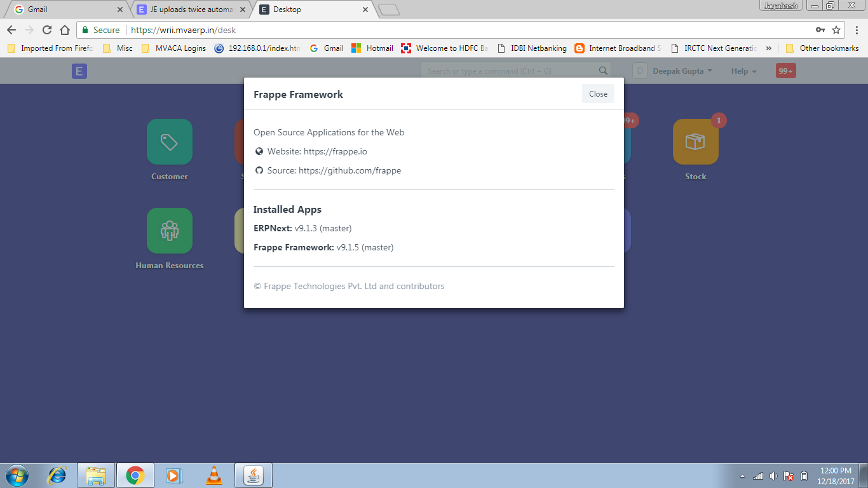Viewport: 868px width, 488px height.
Task: Click the Jagadeesh Chrome profile button
Action: pyautogui.click(x=781, y=5)
